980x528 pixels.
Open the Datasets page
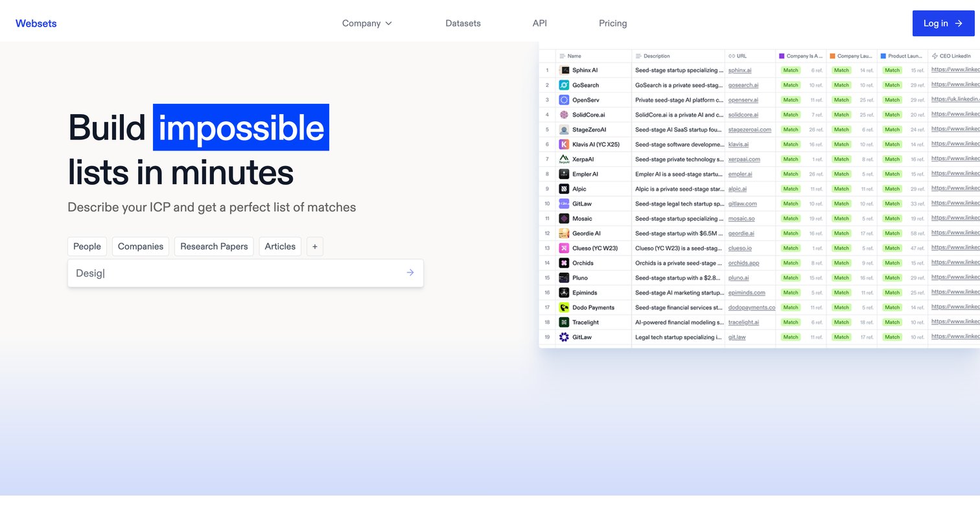coord(463,23)
